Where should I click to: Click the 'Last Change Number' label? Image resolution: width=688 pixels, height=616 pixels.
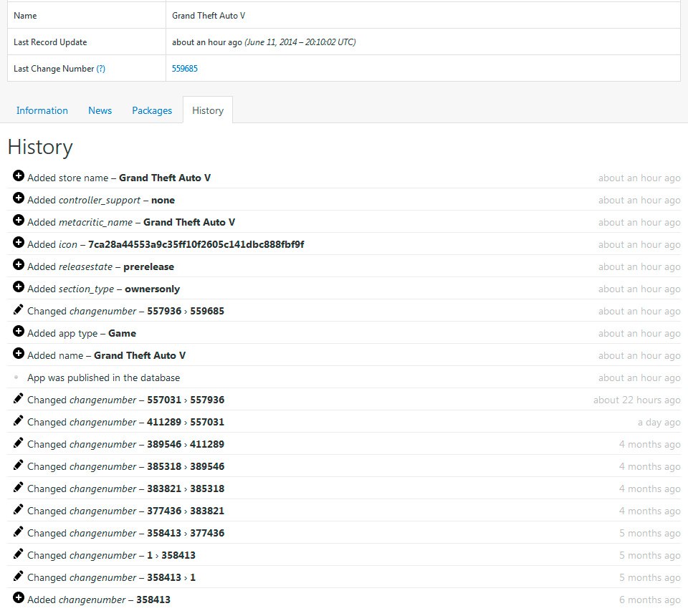[x=54, y=68]
